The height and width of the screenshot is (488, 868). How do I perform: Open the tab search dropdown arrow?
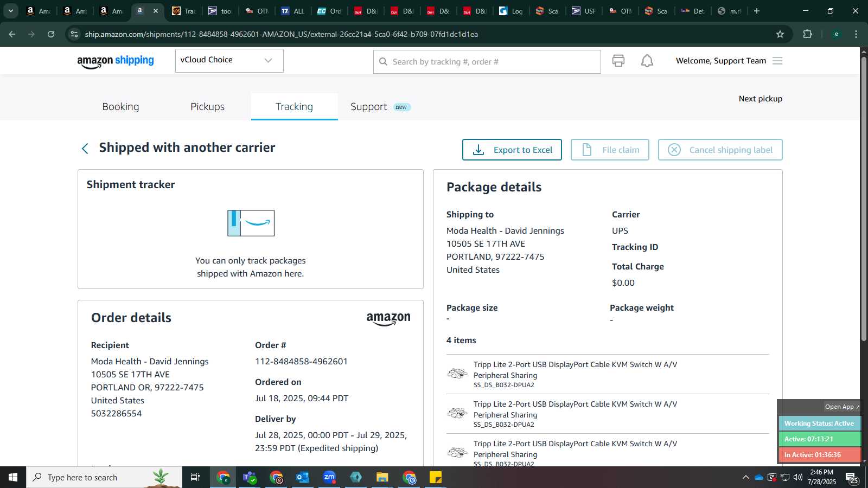[11, 11]
